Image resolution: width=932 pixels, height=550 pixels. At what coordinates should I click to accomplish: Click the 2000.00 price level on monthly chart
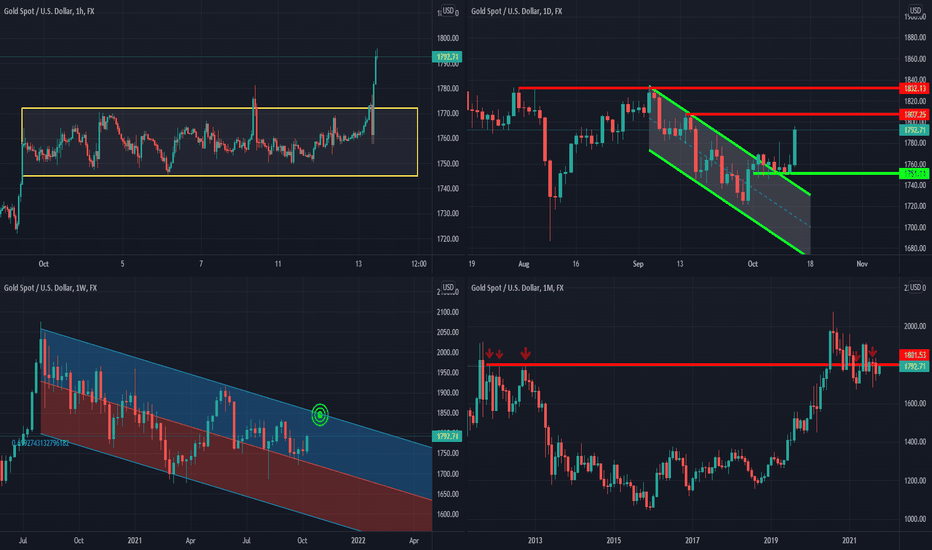coord(915,326)
